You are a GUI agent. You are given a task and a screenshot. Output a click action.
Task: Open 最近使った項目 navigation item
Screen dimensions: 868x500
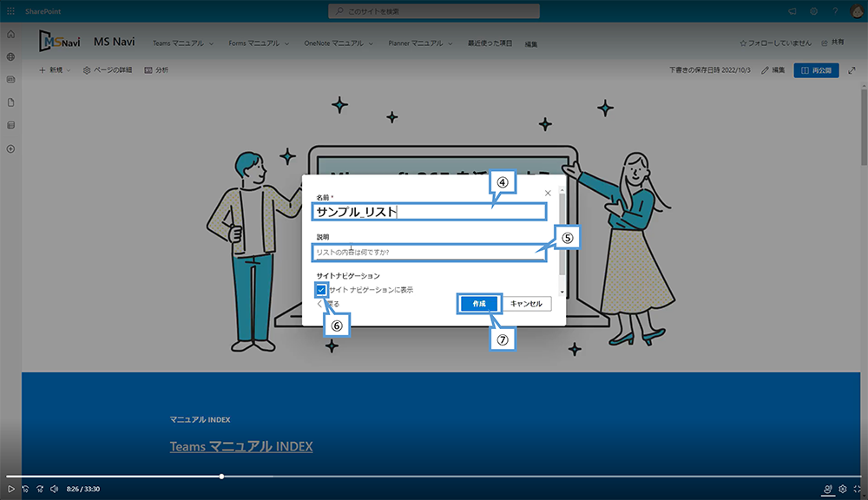point(490,43)
